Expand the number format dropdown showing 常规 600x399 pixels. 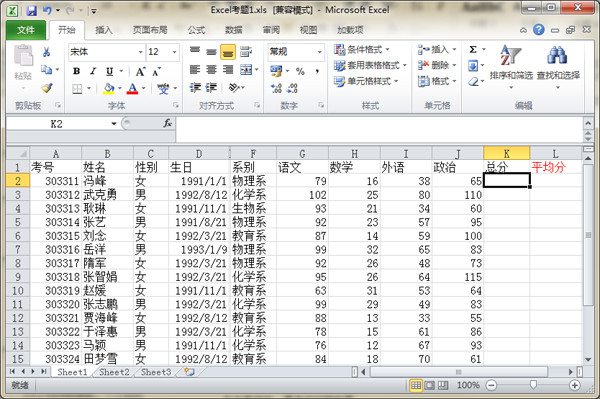[320, 52]
